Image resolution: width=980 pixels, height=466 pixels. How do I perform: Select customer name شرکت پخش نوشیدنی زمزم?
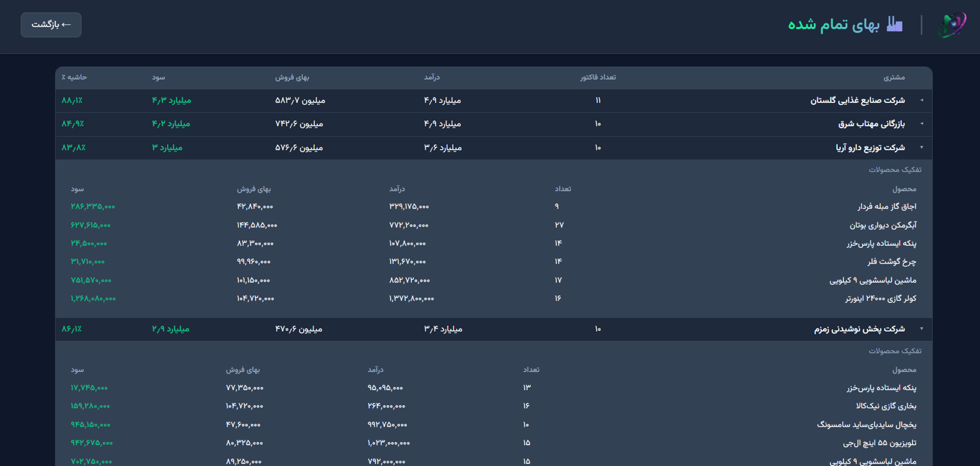859,329
